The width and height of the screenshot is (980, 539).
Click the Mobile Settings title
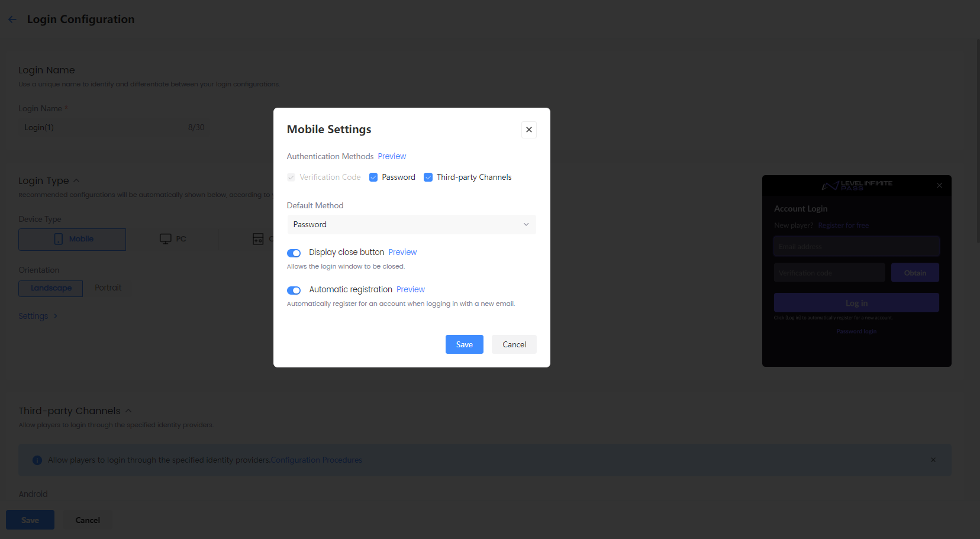(x=329, y=129)
